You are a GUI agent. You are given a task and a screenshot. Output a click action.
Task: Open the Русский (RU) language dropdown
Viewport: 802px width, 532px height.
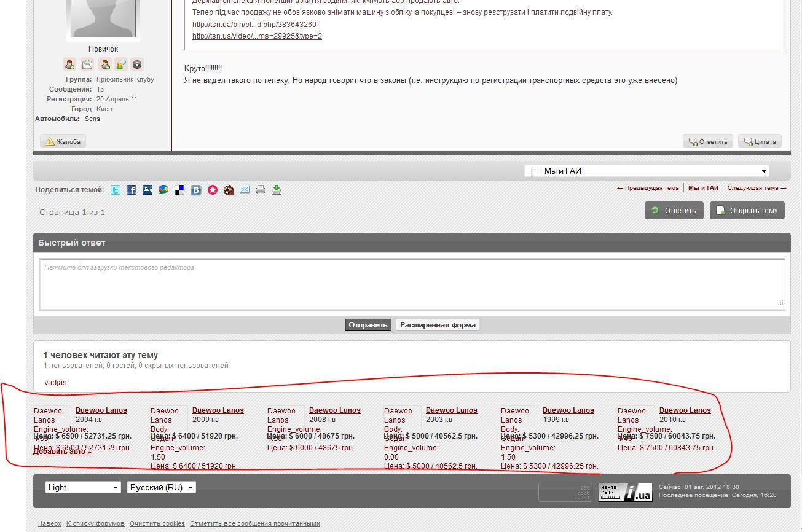point(162,487)
